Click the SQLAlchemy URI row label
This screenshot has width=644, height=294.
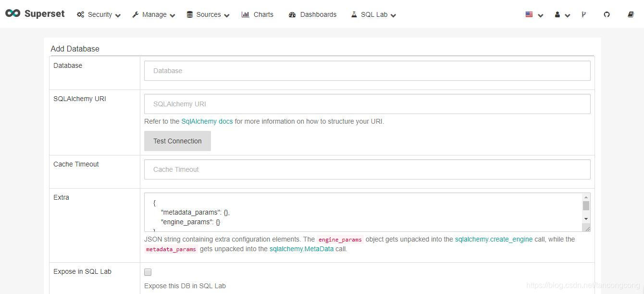(80, 99)
